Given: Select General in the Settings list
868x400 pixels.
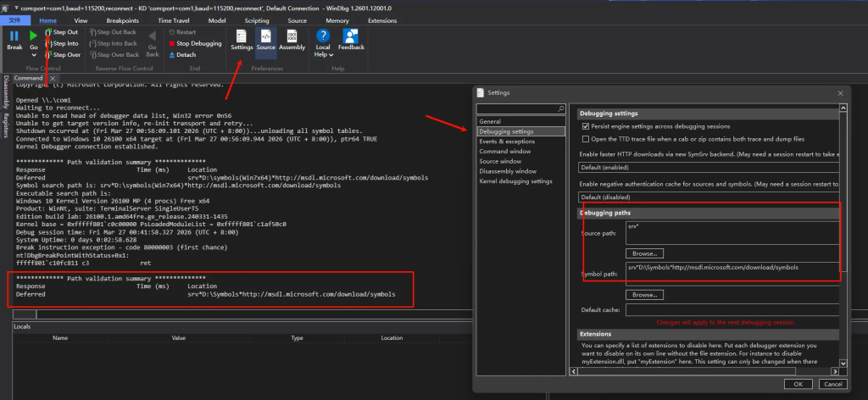Looking at the screenshot, I should coord(521,121).
